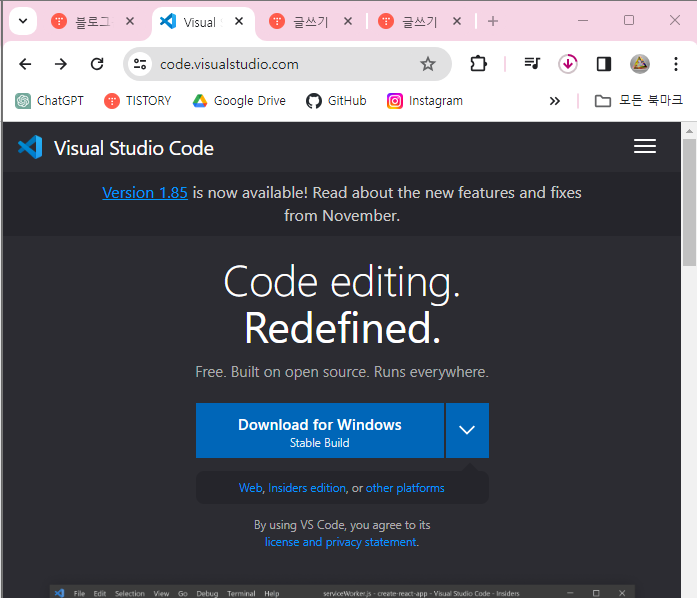Go forward to next page
This screenshot has height=598, width=697.
click(61, 64)
